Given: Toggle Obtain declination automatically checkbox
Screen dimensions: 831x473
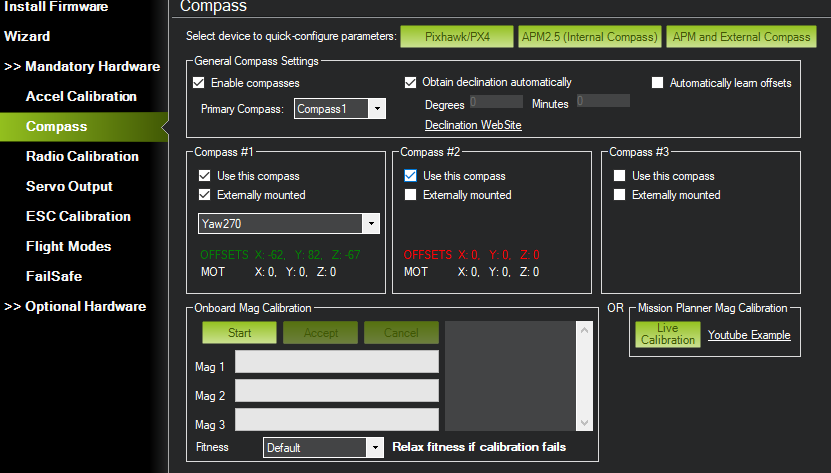Looking at the screenshot, I should [x=410, y=83].
